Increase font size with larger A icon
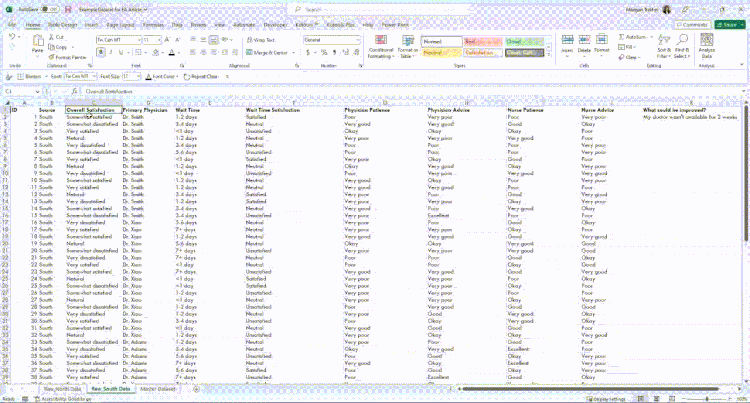 point(167,40)
